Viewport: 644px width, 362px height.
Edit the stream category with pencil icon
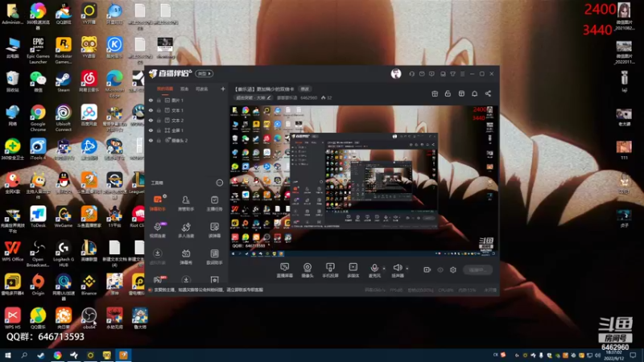(x=269, y=97)
